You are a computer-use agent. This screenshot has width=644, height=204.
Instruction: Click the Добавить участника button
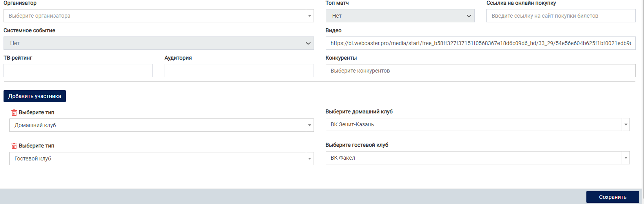click(34, 96)
